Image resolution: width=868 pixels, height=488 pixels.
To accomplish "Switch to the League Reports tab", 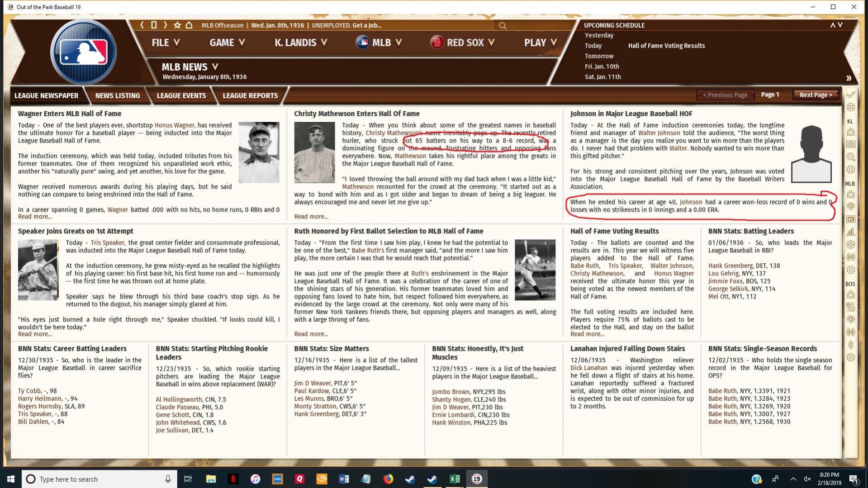I will pyautogui.click(x=250, y=95).
